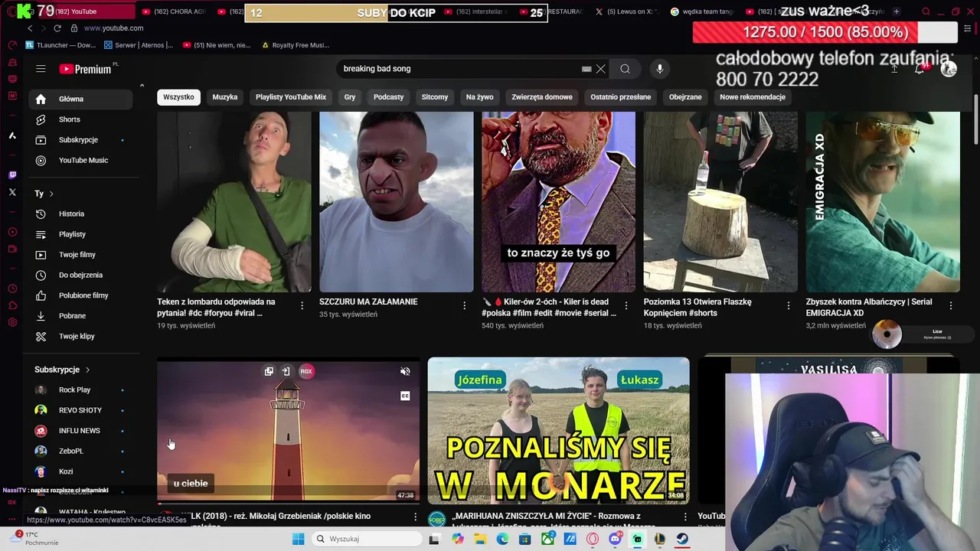Open YouTube Music in the sidebar

80,160
